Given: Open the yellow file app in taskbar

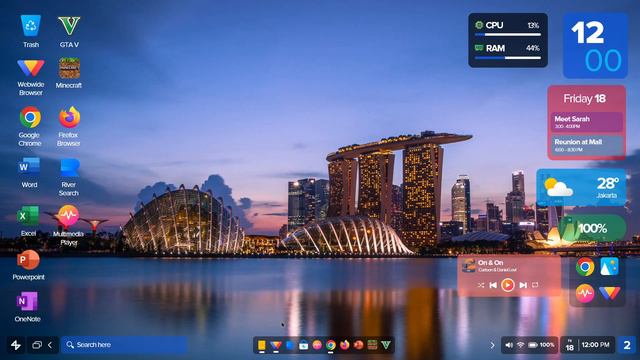Looking at the screenshot, I should pyautogui.click(x=262, y=345).
